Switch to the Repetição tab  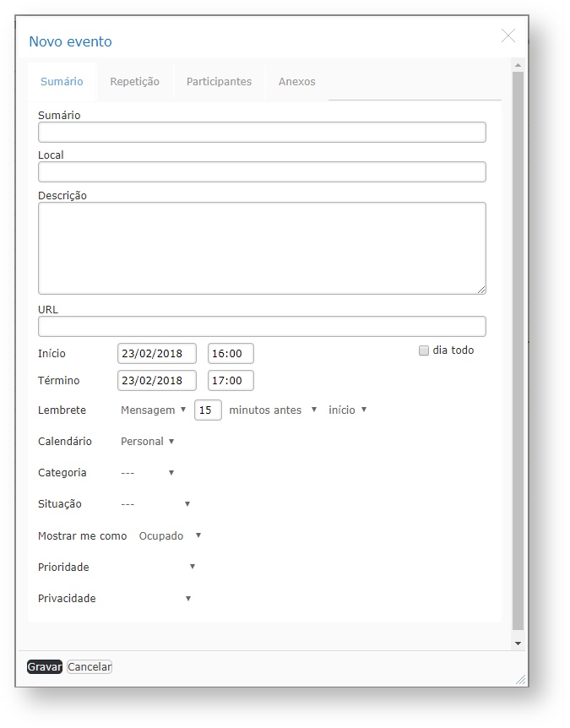[134, 82]
